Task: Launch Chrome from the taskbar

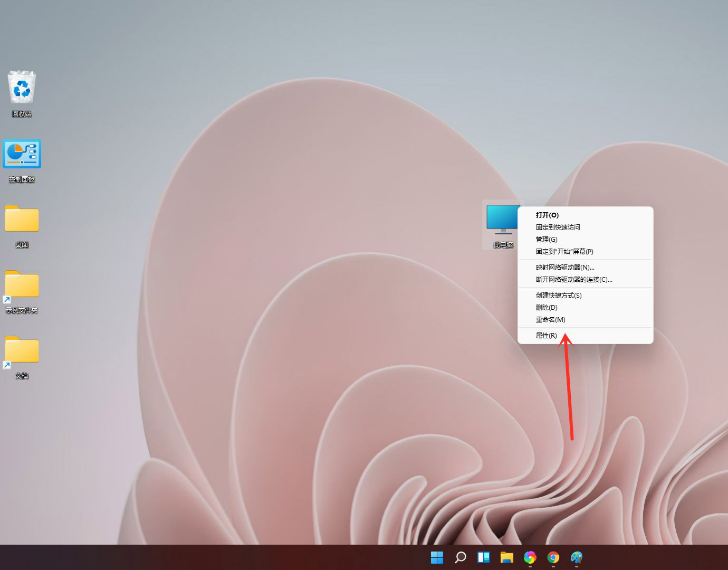Action: point(553,557)
